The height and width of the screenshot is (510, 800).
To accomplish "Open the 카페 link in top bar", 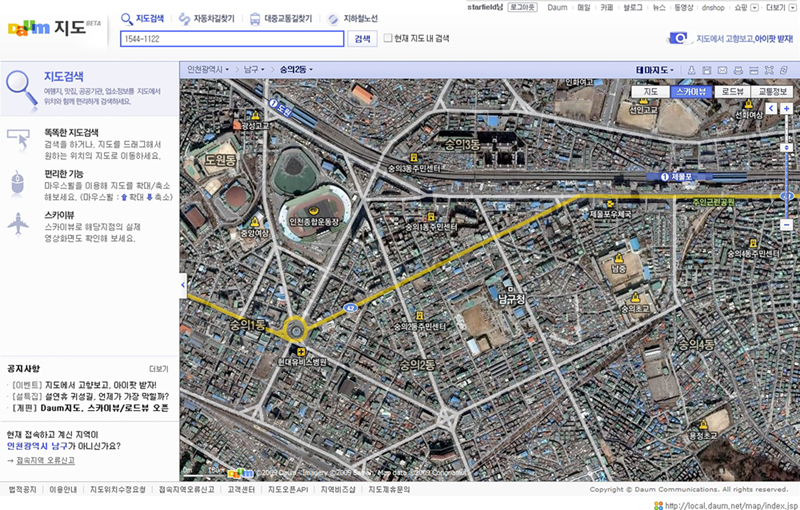I will point(607,8).
